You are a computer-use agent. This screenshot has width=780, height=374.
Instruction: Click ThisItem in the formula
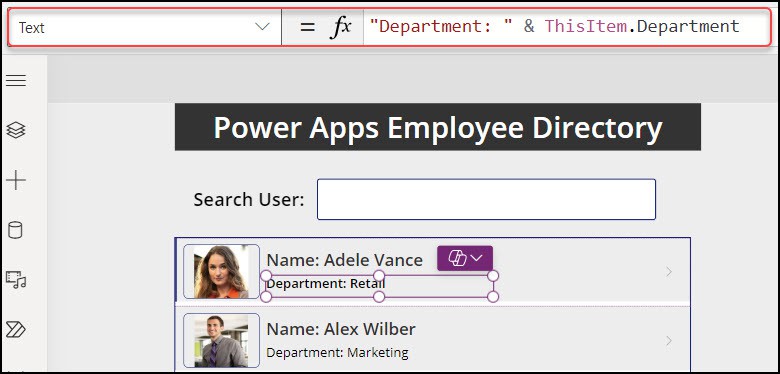[585, 26]
